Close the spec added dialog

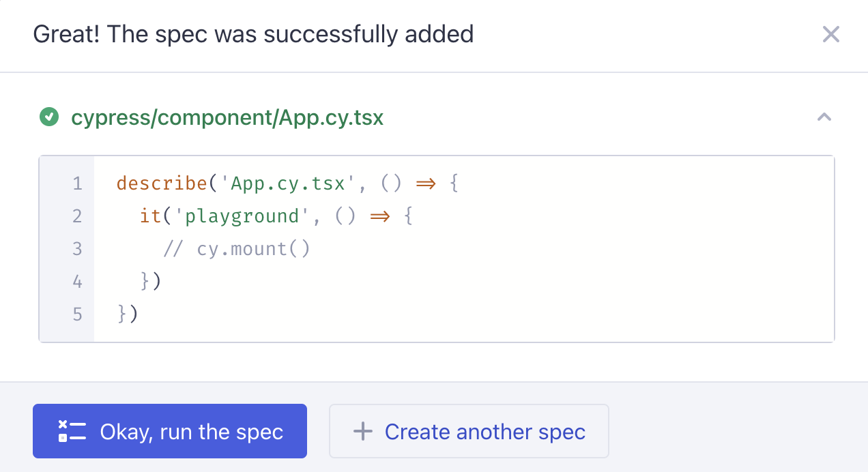(830, 34)
